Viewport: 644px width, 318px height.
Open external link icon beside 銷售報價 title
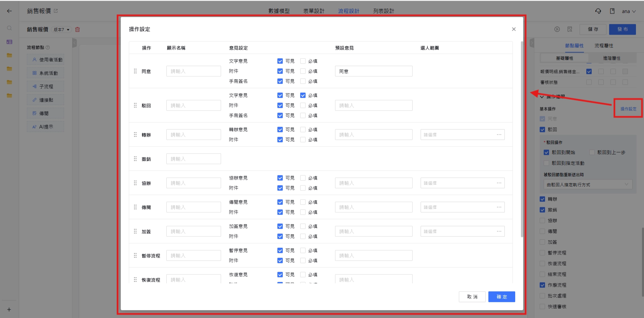coord(56,11)
